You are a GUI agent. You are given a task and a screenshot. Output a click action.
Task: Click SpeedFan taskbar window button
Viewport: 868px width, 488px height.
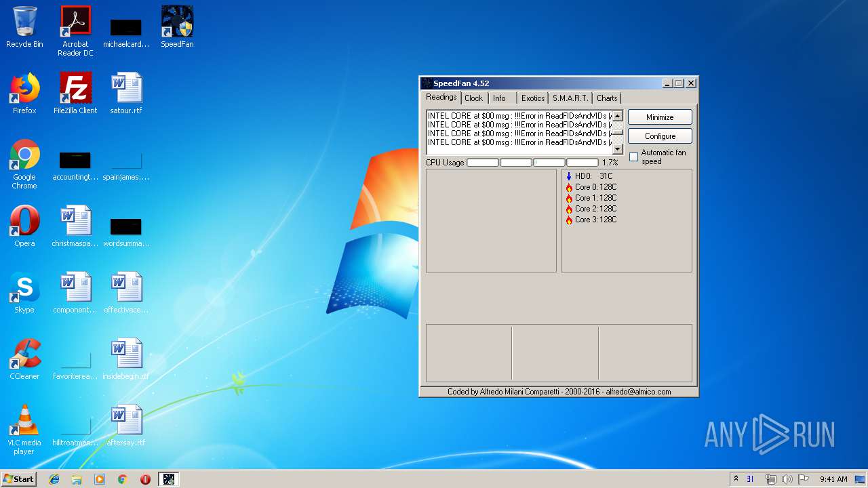click(169, 479)
